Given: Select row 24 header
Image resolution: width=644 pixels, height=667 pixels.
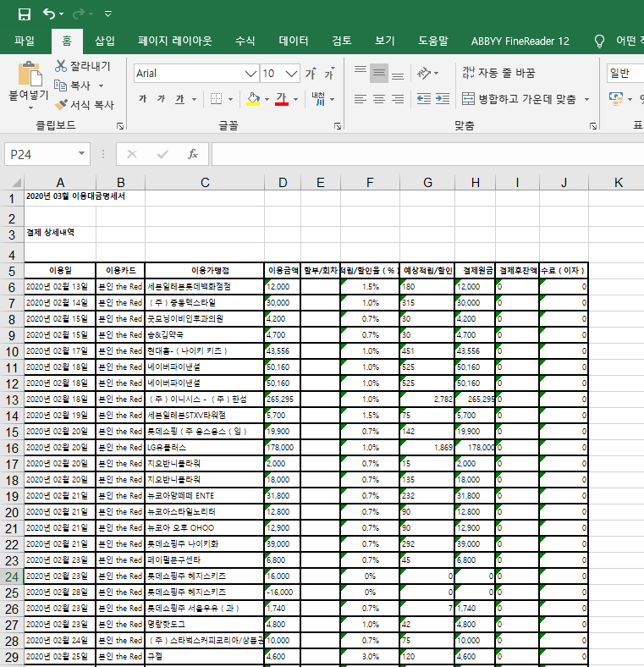Looking at the screenshot, I should tap(12, 576).
